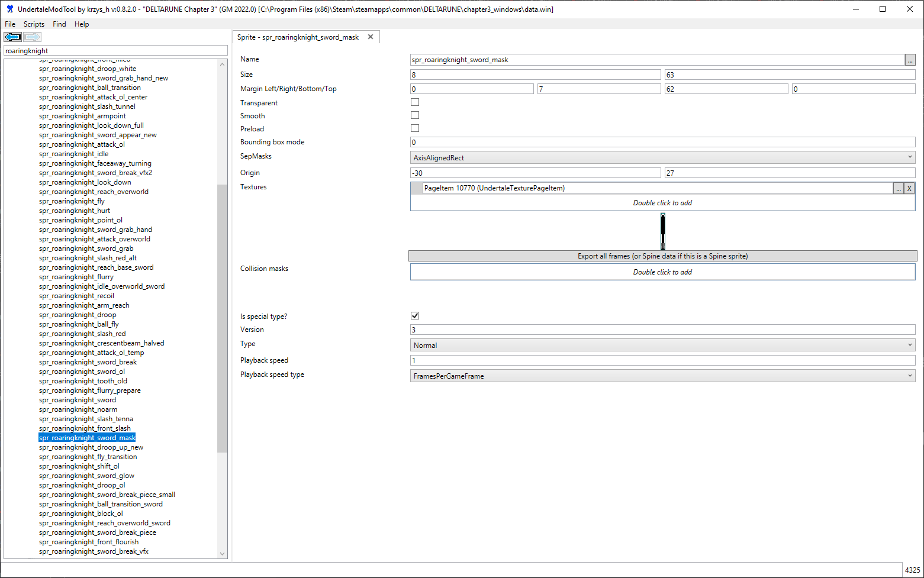
Task: Open the Find menu
Action: (59, 24)
